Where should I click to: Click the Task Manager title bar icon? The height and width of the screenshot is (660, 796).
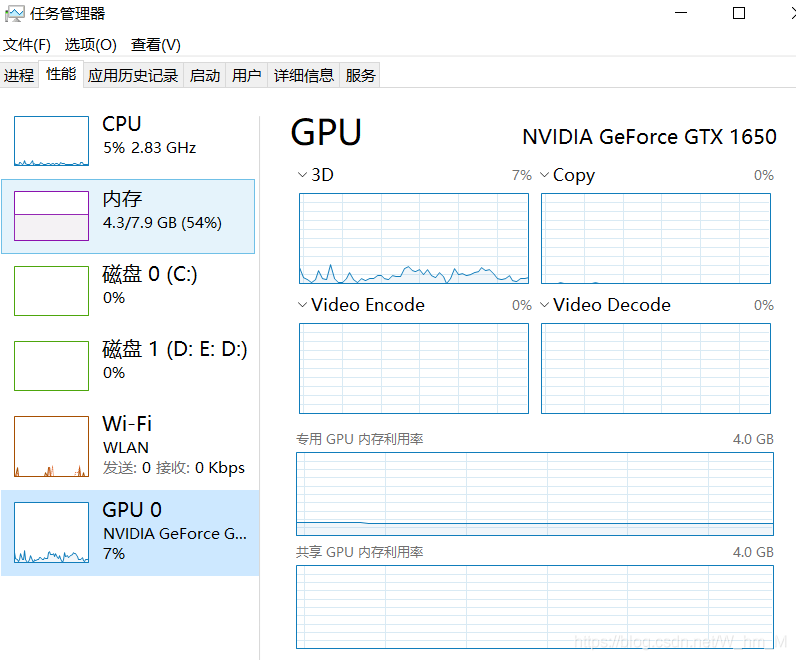pos(14,14)
